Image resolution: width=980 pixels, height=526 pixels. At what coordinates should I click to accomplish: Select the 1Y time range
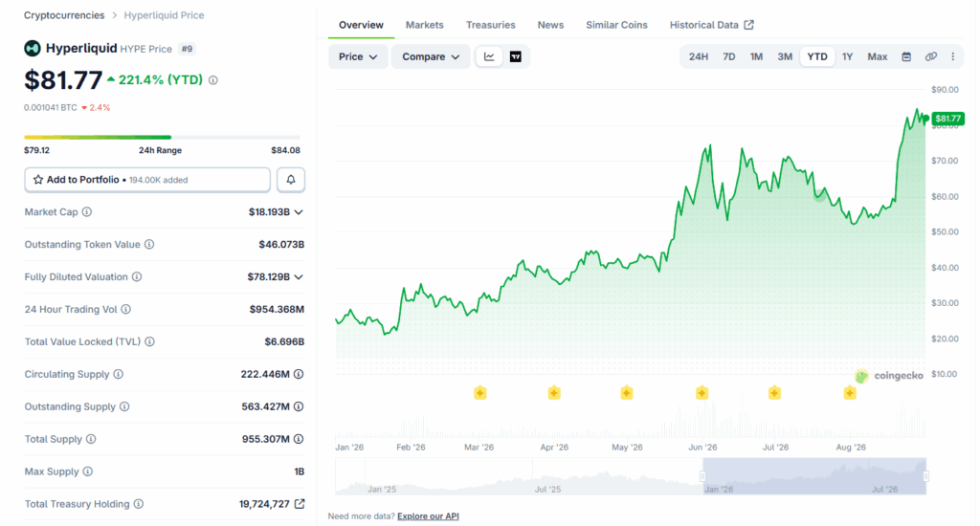(847, 56)
